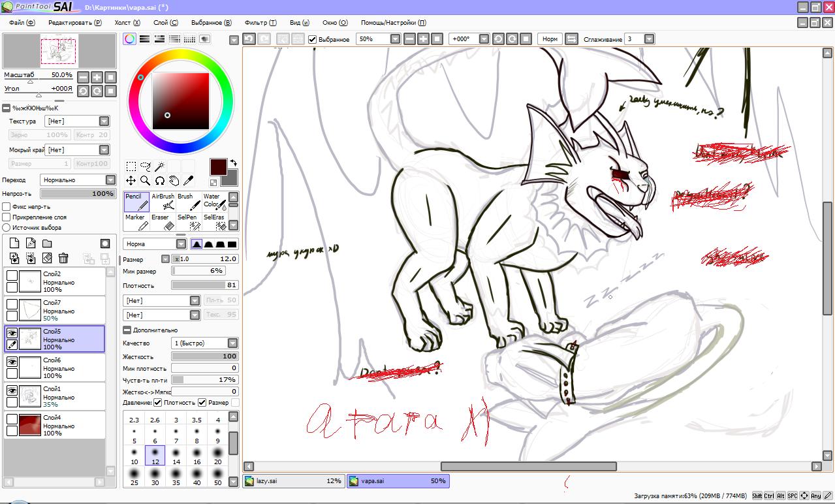This screenshot has height=504, width=835.
Task: Enable Фикс непр-ть checkbox
Action: (x=7, y=207)
